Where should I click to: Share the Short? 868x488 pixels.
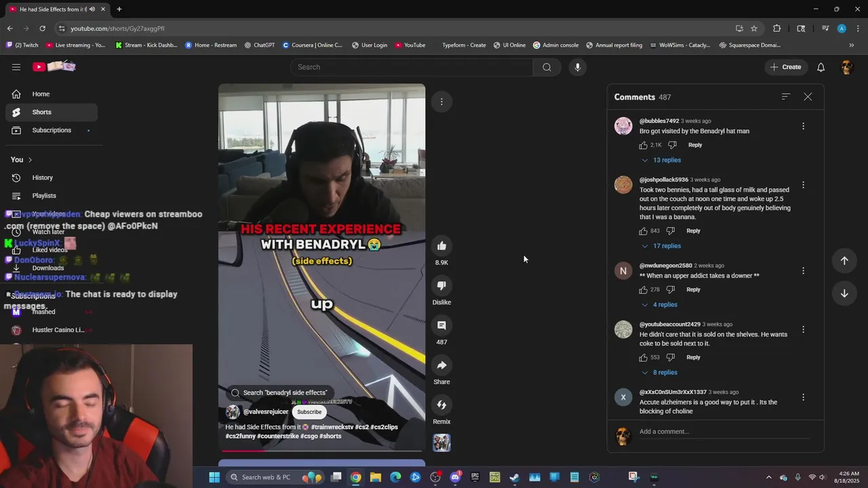(441, 365)
